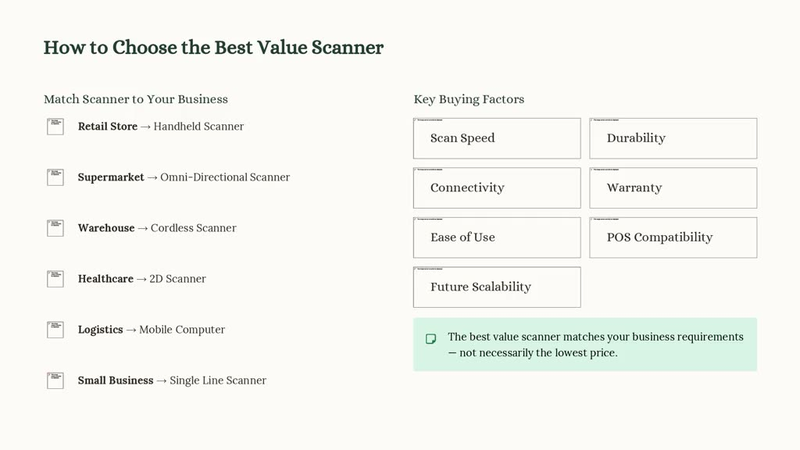Click the Connectivity factor box
Screen dimensions: 800x450
pos(497,188)
